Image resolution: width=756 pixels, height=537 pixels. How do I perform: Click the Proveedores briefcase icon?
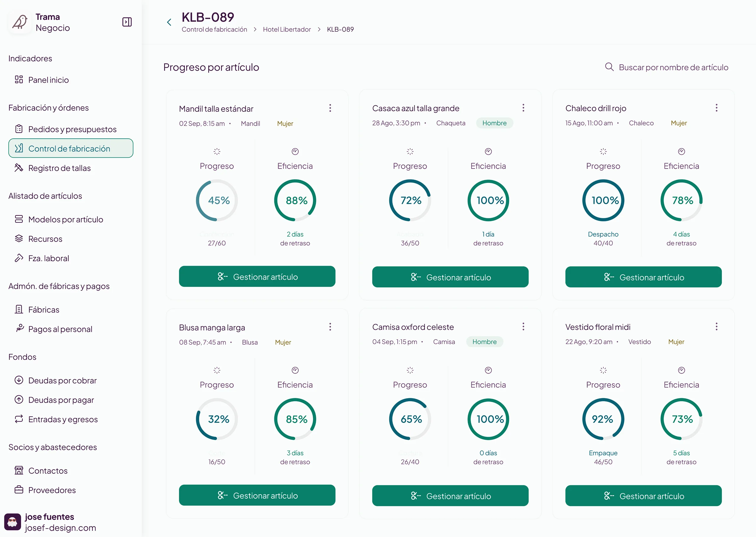coord(19,490)
